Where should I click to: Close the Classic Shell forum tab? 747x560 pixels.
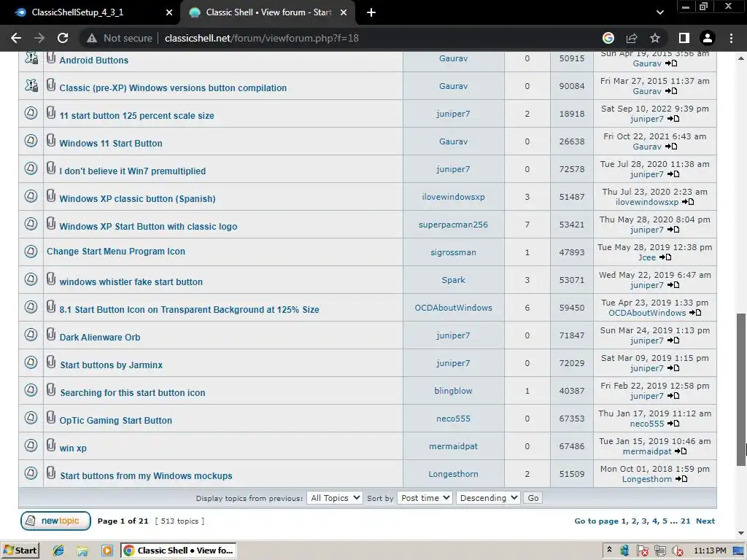pyautogui.click(x=344, y=12)
